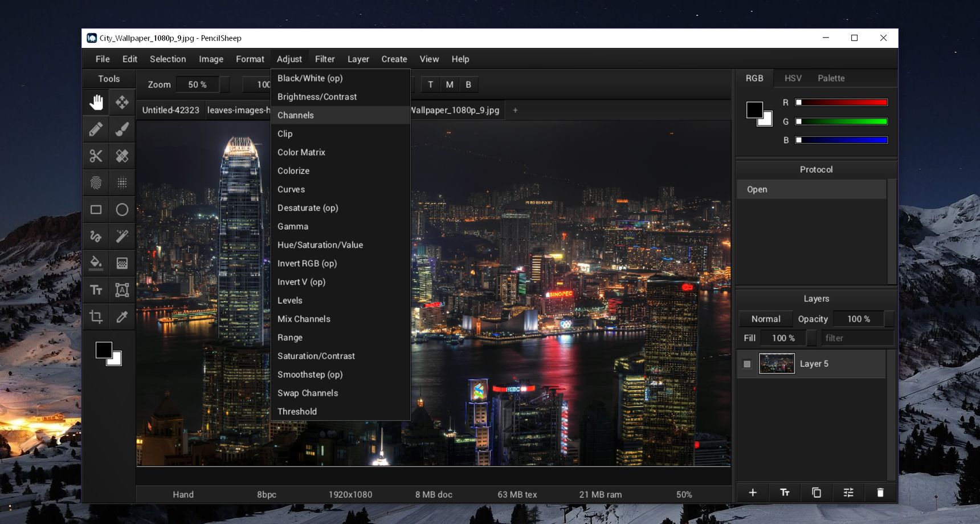Open the File menu
Screen dimensions: 980x524
coord(103,59)
